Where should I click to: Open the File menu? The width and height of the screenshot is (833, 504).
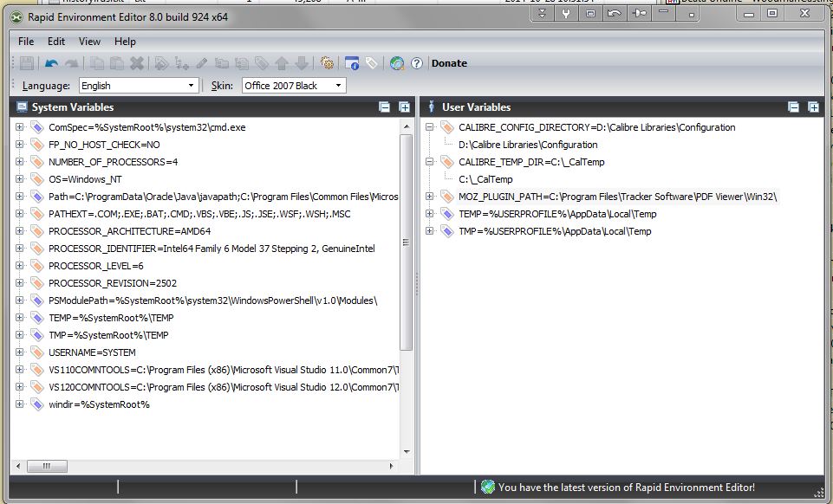click(26, 42)
